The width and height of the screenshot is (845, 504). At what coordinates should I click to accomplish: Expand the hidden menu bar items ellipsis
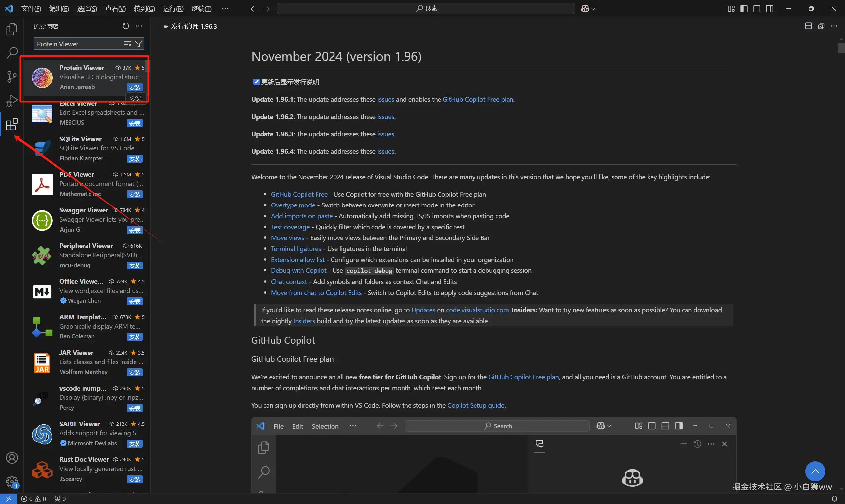tap(225, 9)
